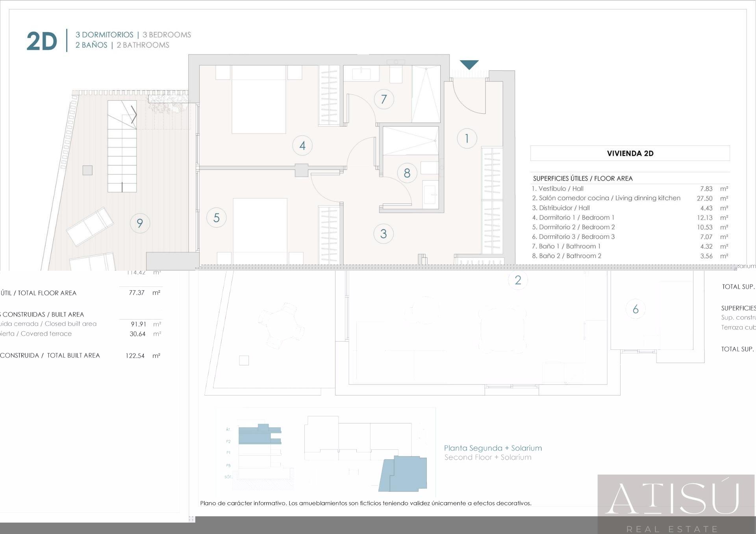756x534 pixels.
Task: Click 'Dormitorio 2 / Bedroom 2' row
Action: click(x=573, y=227)
